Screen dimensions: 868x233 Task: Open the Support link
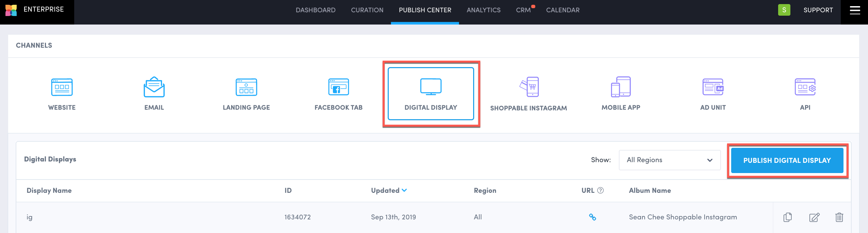click(818, 10)
